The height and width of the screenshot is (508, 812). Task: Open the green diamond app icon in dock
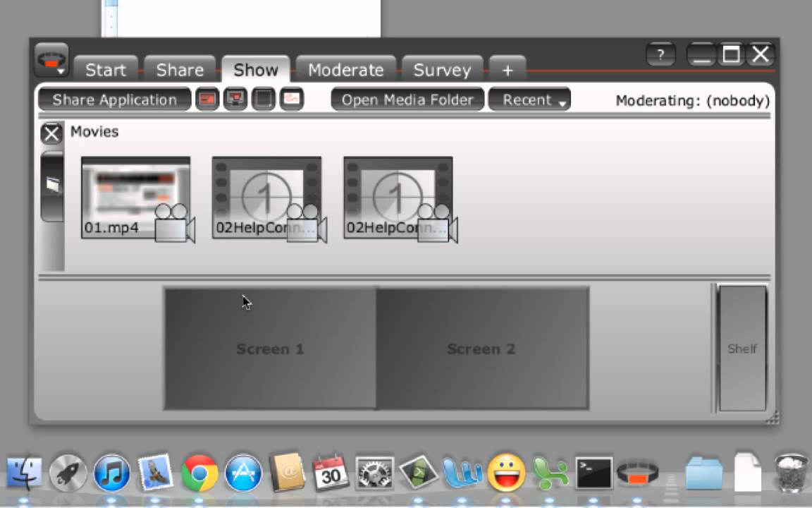pyautogui.click(x=419, y=472)
